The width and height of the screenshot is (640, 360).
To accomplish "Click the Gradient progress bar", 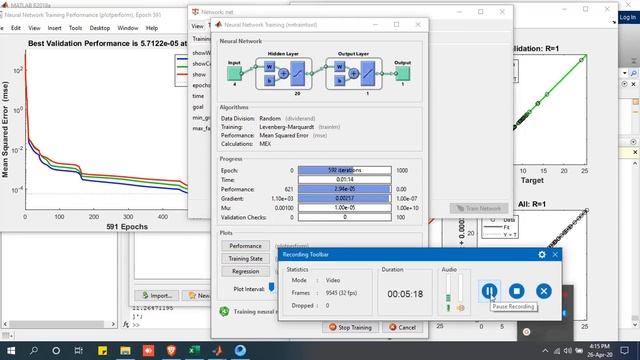I will click(x=344, y=198).
